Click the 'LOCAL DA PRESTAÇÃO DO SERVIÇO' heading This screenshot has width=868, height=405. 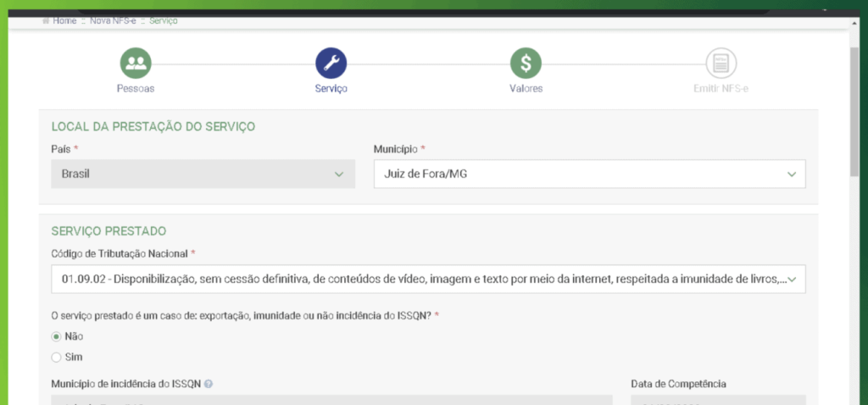point(153,127)
